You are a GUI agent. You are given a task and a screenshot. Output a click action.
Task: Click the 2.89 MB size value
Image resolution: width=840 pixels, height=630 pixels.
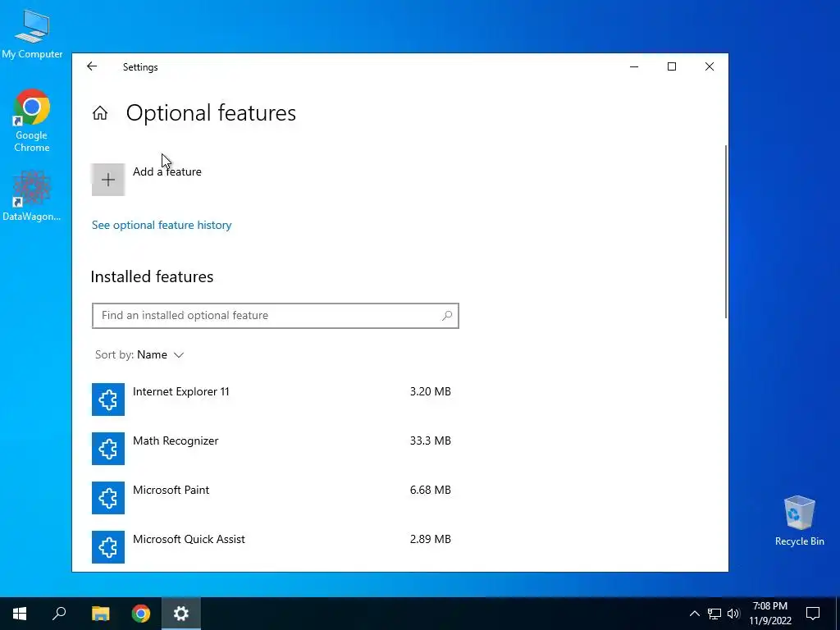click(430, 540)
